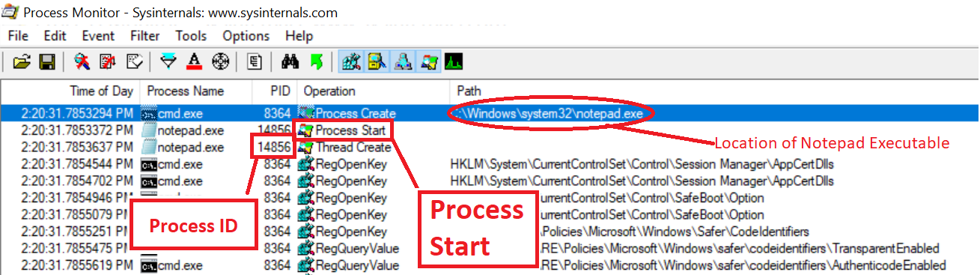Open the Filter menu

144,36
